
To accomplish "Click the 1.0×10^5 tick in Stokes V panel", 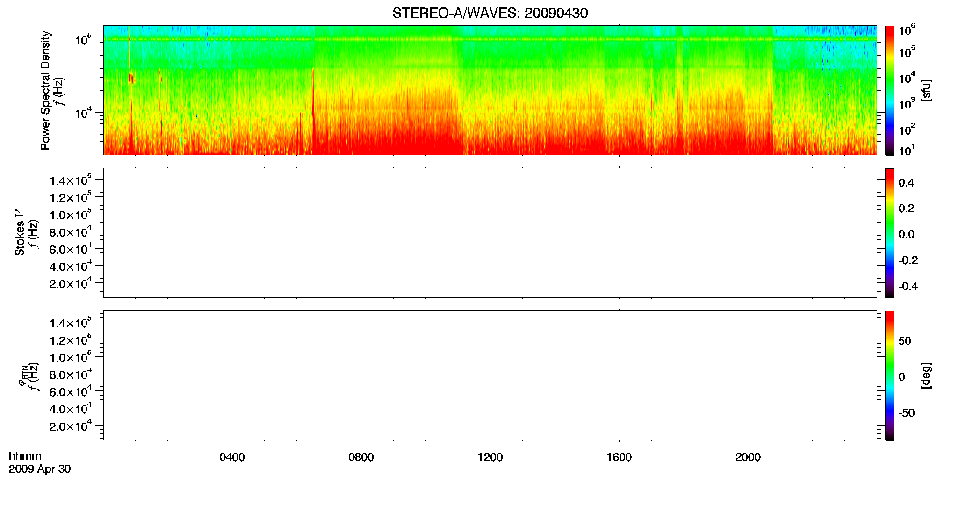I will pyautogui.click(x=70, y=215).
